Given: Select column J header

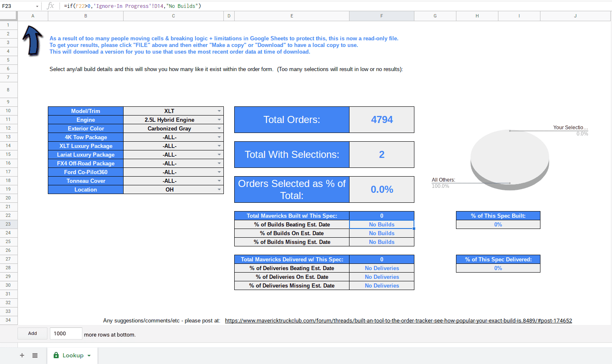Looking at the screenshot, I should pyautogui.click(x=575, y=16).
